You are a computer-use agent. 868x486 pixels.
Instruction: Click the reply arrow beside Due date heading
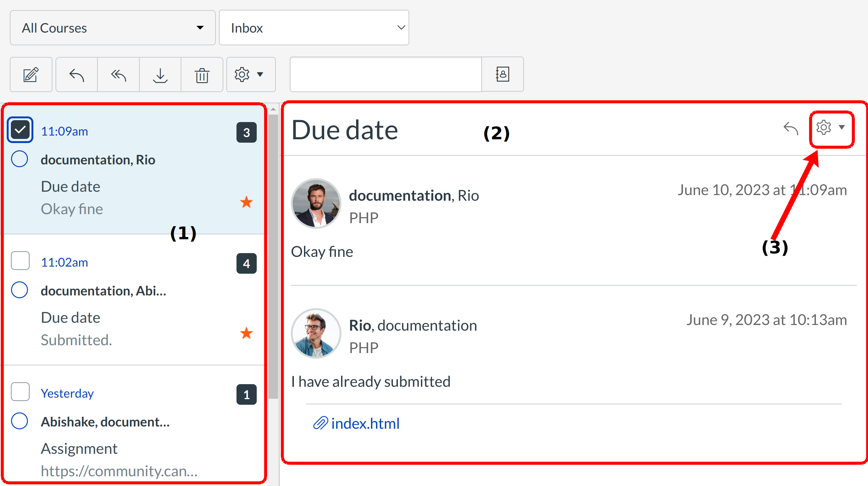[791, 128]
